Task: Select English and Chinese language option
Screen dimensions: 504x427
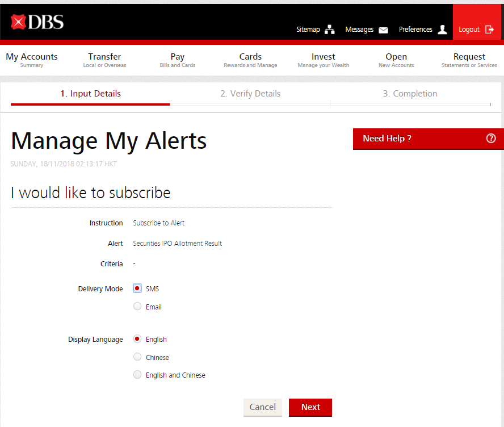Action: click(x=137, y=375)
